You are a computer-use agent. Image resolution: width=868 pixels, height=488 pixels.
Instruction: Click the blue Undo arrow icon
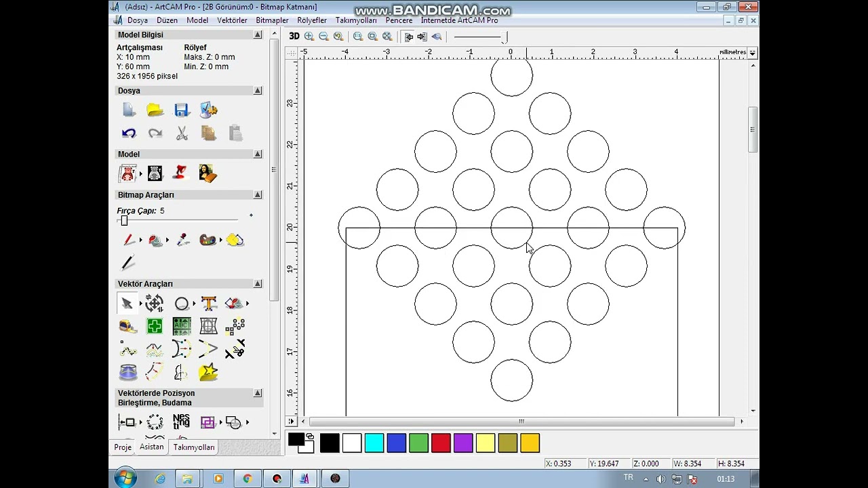pyautogui.click(x=129, y=133)
